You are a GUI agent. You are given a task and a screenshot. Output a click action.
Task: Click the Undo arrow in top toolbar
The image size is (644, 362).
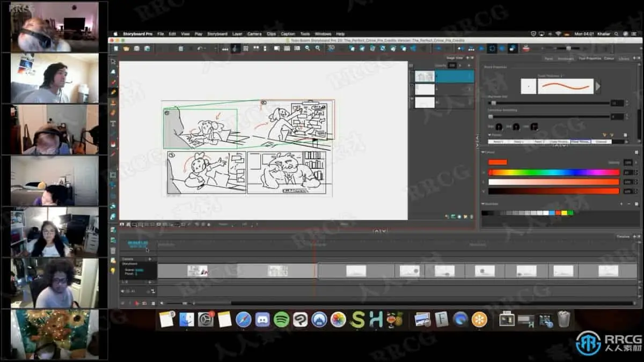(x=200, y=48)
